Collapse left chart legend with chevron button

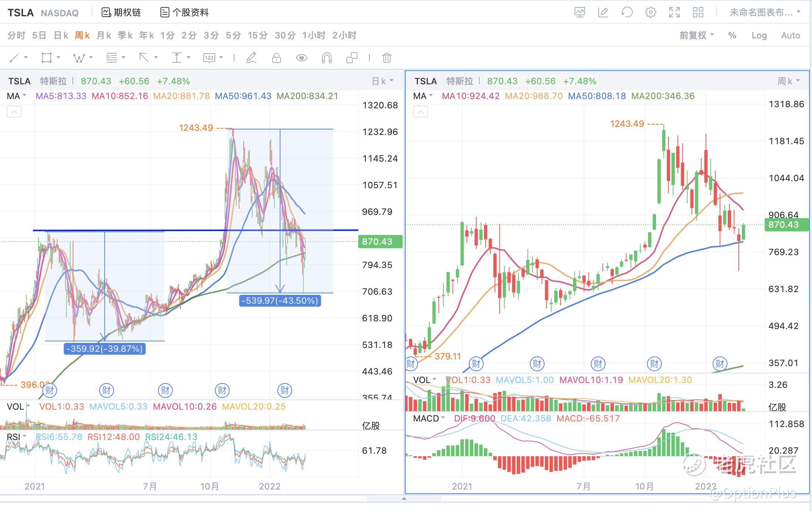coord(14,112)
